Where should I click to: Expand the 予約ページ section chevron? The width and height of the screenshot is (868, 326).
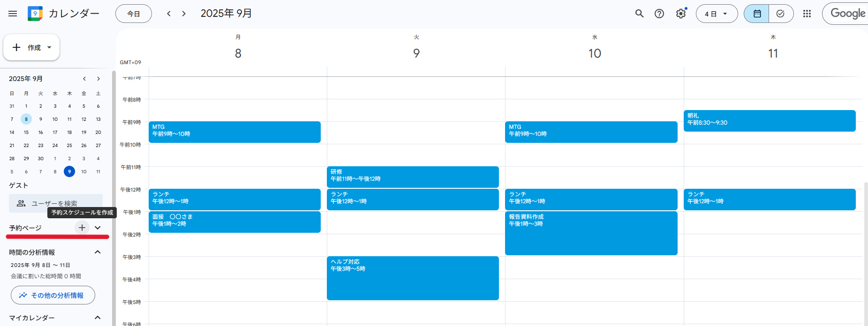coord(98,228)
